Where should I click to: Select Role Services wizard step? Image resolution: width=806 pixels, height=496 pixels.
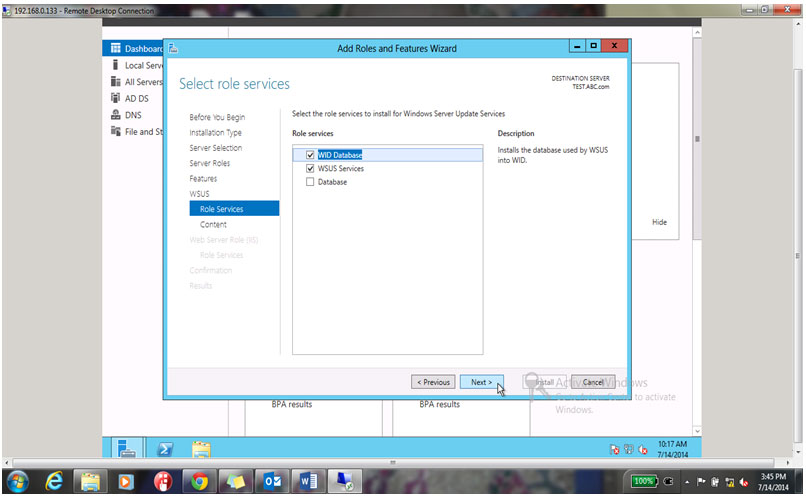pyautogui.click(x=234, y=209)
